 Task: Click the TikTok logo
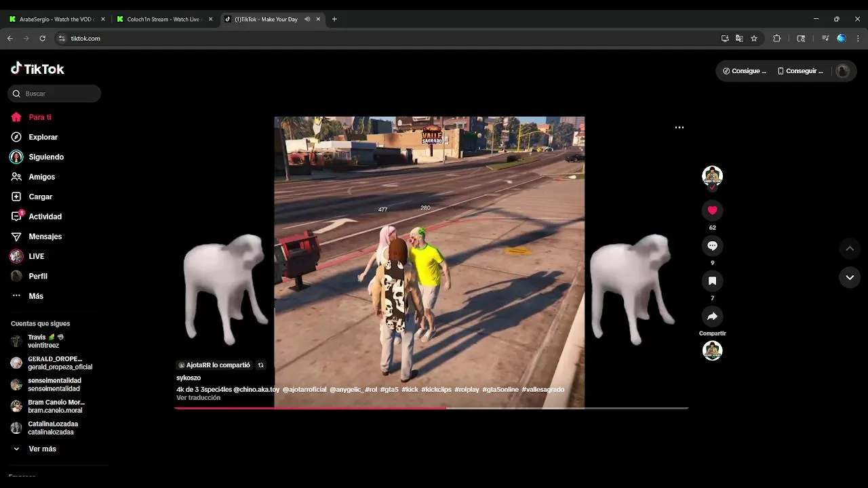[37, 68]
